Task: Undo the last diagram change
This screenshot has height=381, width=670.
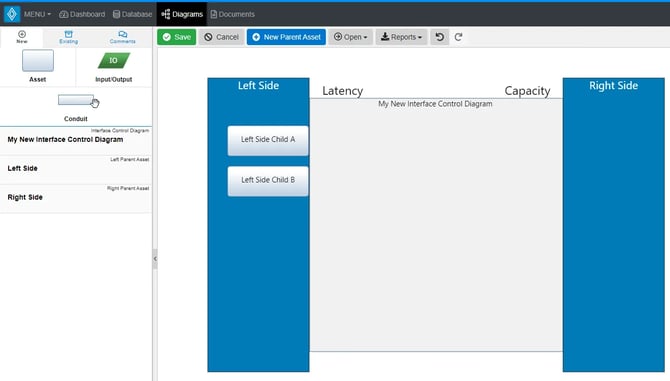Action: (x=440, y=37)
